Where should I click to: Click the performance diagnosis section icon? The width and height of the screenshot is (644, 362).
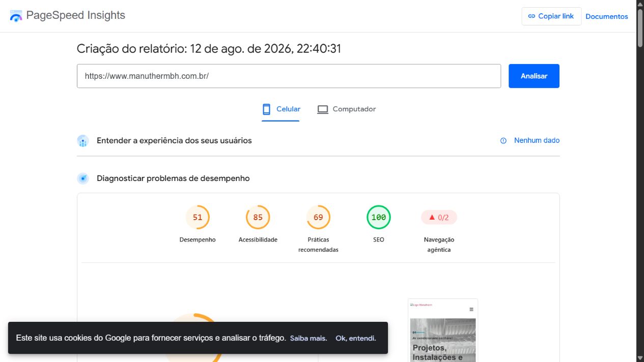click(83, 178)
